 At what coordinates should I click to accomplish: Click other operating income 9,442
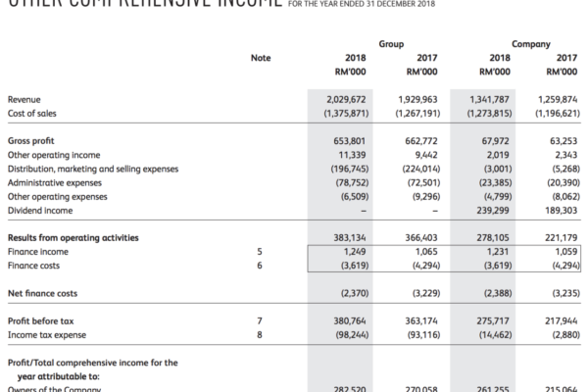point(426,155)
